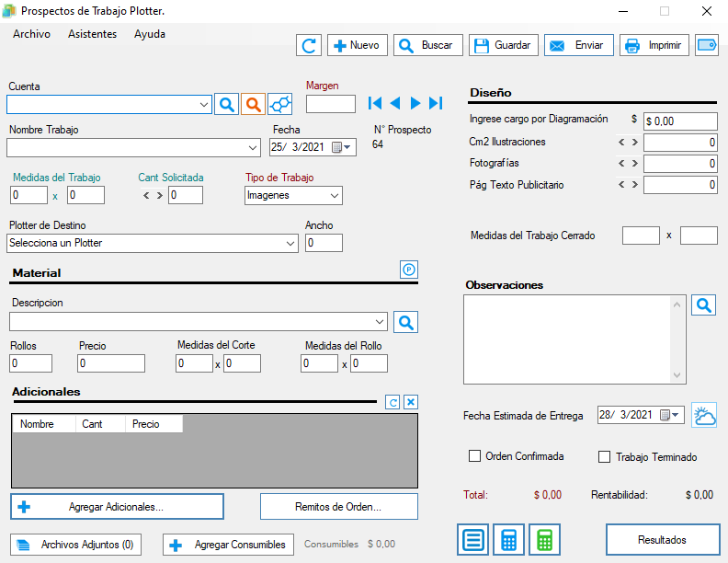Click the Resultados button

[663, 540]
